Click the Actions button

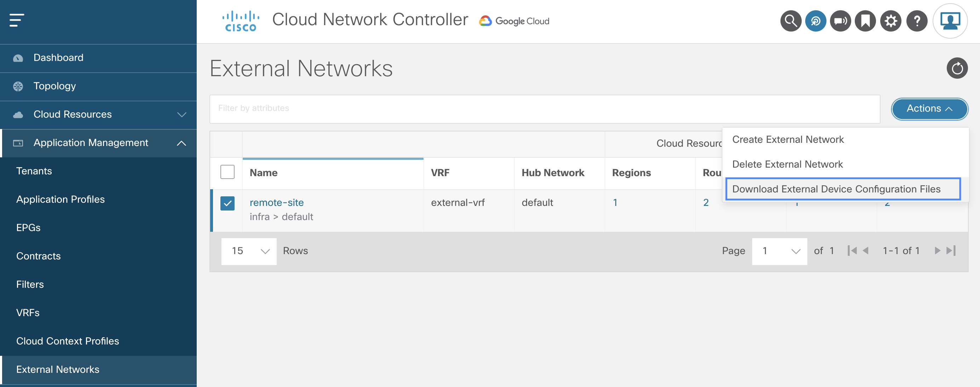point(929,108)
